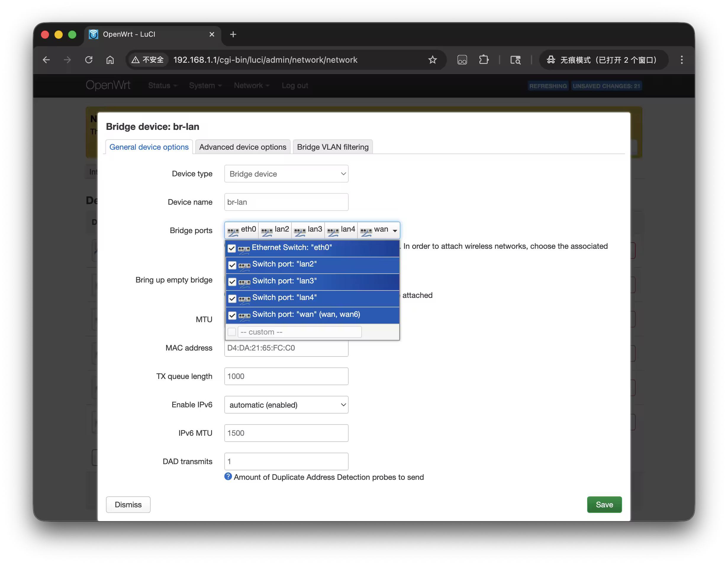
Task: Click the IPv6 MTU field
Action: [286, 433]
